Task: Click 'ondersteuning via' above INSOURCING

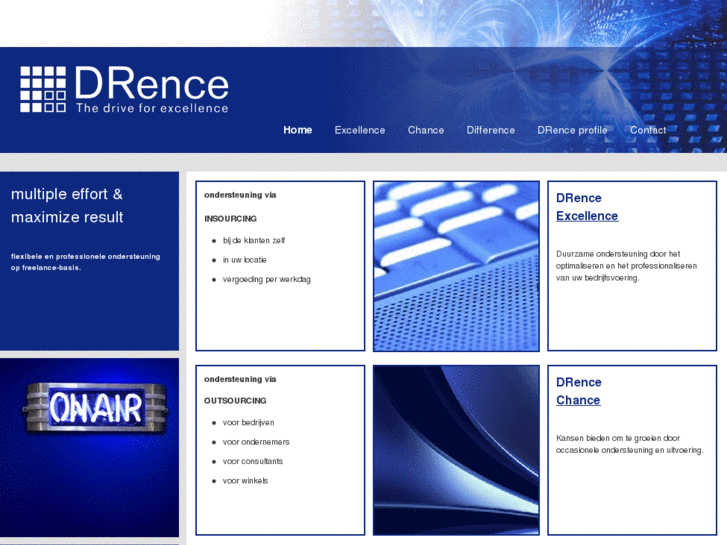Action: point(240,195)
